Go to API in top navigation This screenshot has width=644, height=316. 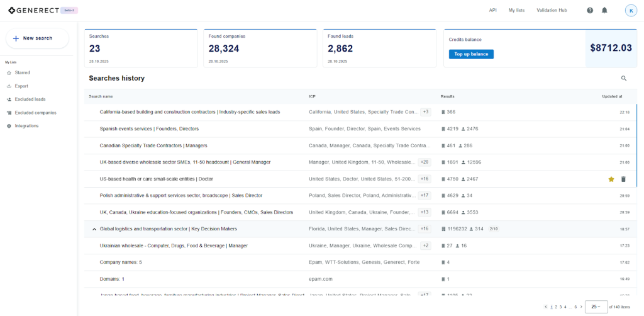pos(493,11)
